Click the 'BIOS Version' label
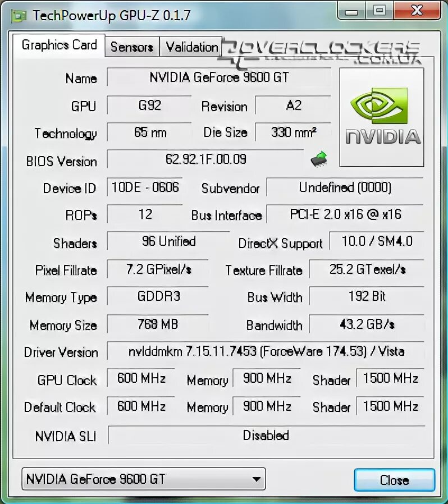The height and width of the screenshot is (504, 448). point(61,161)
